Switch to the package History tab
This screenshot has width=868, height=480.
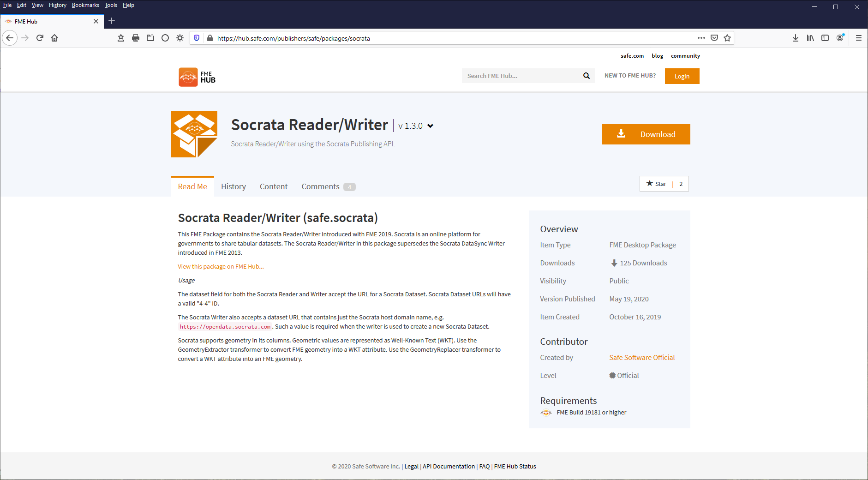pyautogui.click(x=233, y=186)
